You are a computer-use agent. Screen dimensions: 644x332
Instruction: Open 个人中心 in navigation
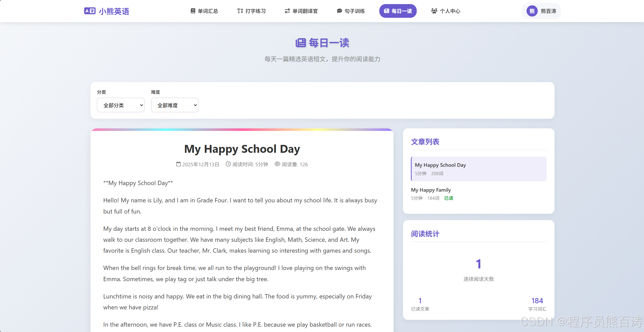point(445,11)
